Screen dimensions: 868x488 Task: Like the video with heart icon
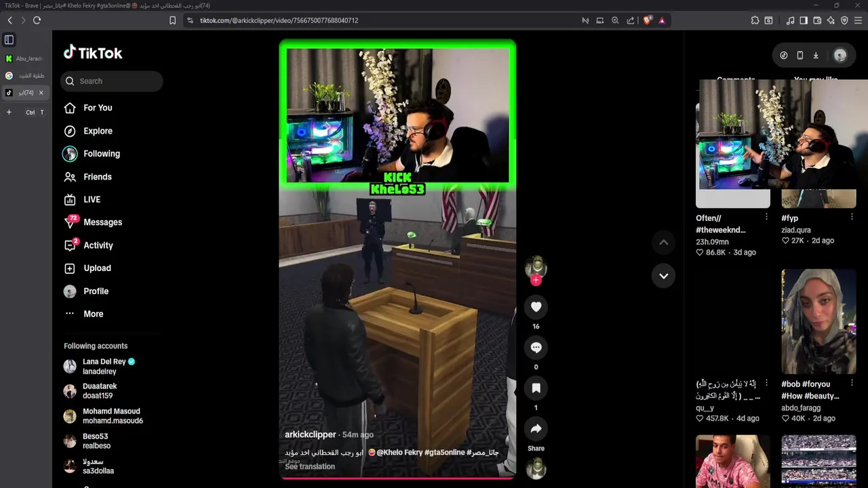[x=536, y=307]
